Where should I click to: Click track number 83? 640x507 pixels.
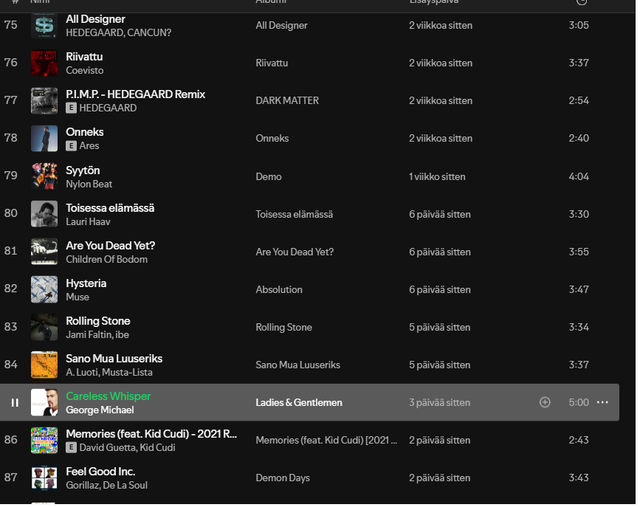click(x=11, y=327)
